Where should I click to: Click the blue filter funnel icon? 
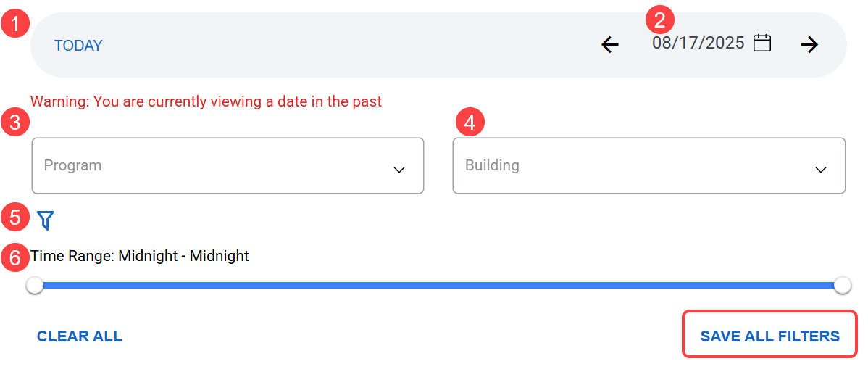click(x=46, y=220)
